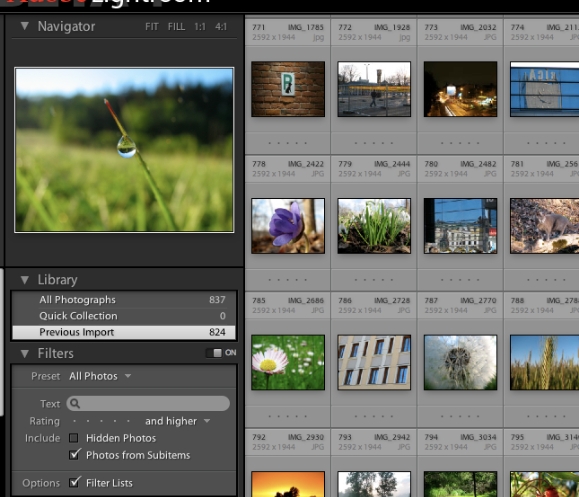Select purple flower thumbnail IMG_2422
This screenshot has height=497, width=579.
coord(288,226)
